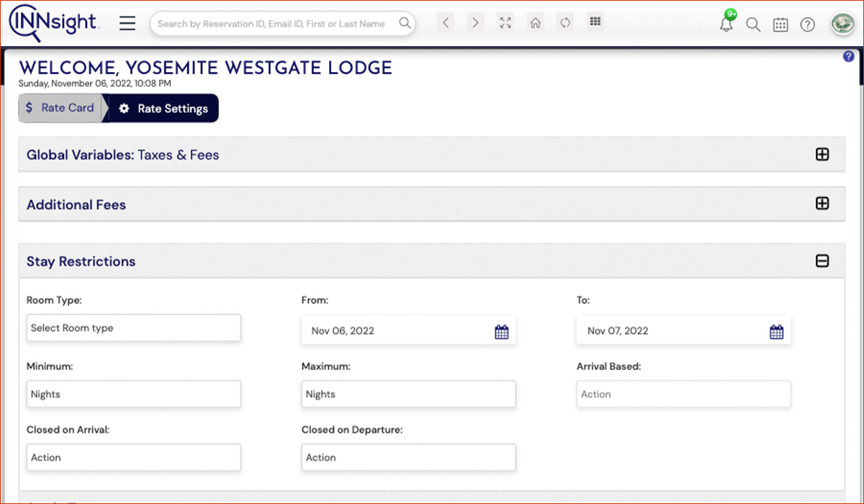The image size is (864, 504).
Task: Open the hamburger navigation menu
Action: (x=127, y=23)
